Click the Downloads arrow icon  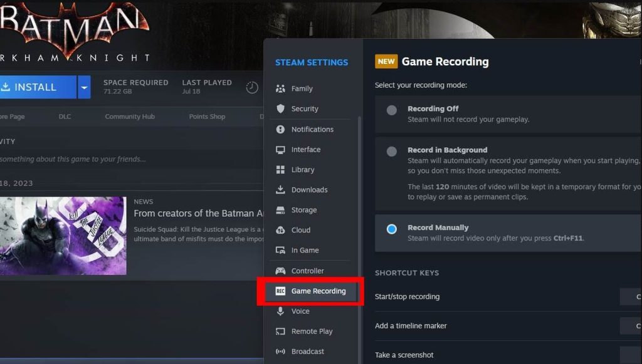pos(280,189)
